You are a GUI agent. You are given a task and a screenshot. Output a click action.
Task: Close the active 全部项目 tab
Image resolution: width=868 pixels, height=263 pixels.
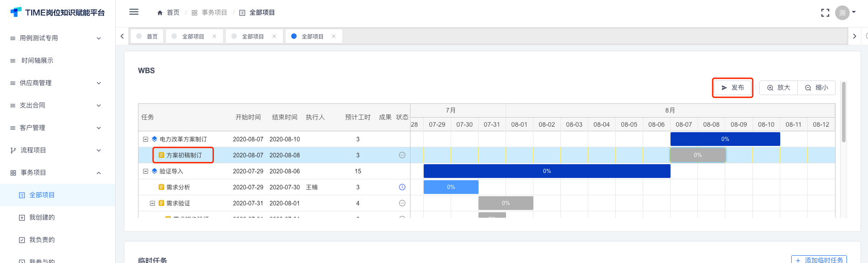[x=334, y=37]
